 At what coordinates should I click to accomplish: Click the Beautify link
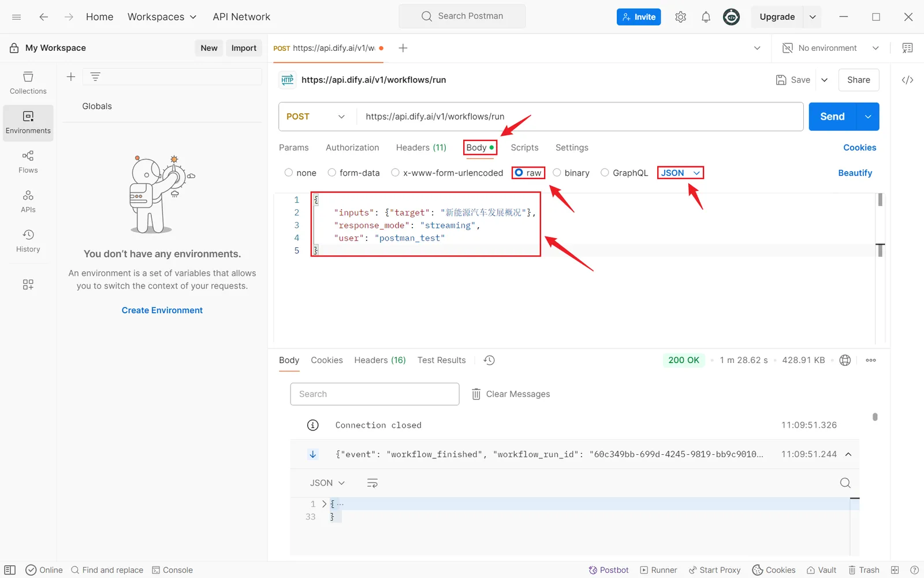[x=855, y=173]
